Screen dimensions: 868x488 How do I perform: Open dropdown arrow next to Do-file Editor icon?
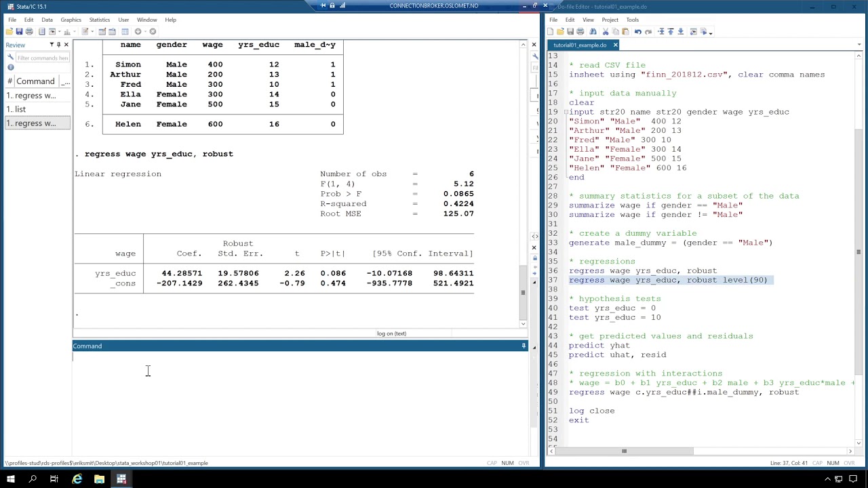click(x=92, y=31)
